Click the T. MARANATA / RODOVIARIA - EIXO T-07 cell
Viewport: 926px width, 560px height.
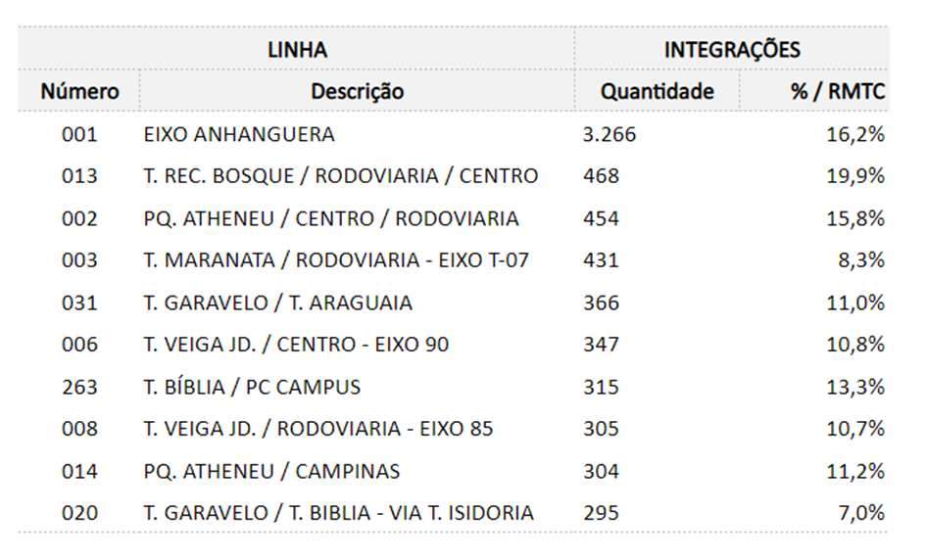click(x=336, y=260)
